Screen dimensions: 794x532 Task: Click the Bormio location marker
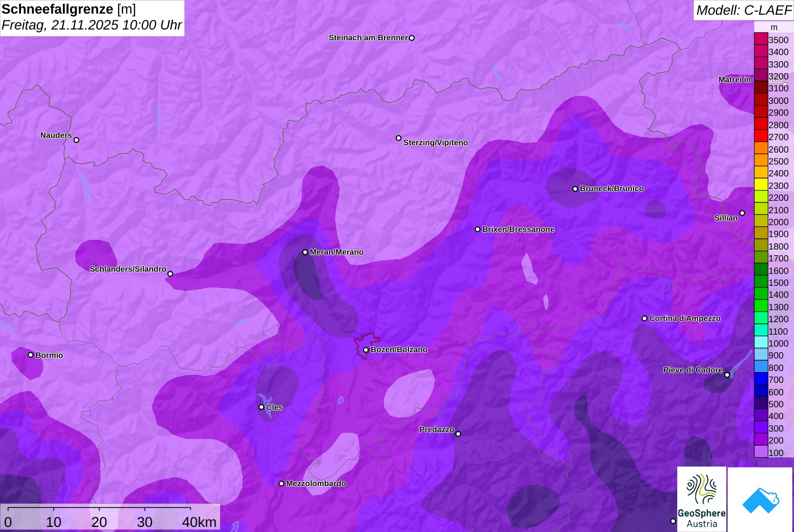coord(31,355)
